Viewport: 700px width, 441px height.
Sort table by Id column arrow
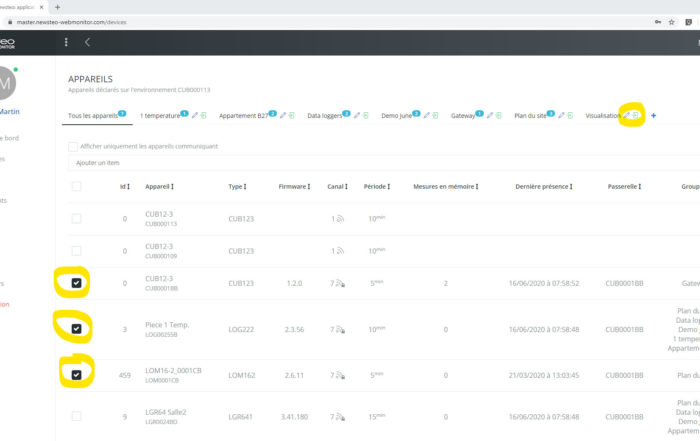coord(128,187)
